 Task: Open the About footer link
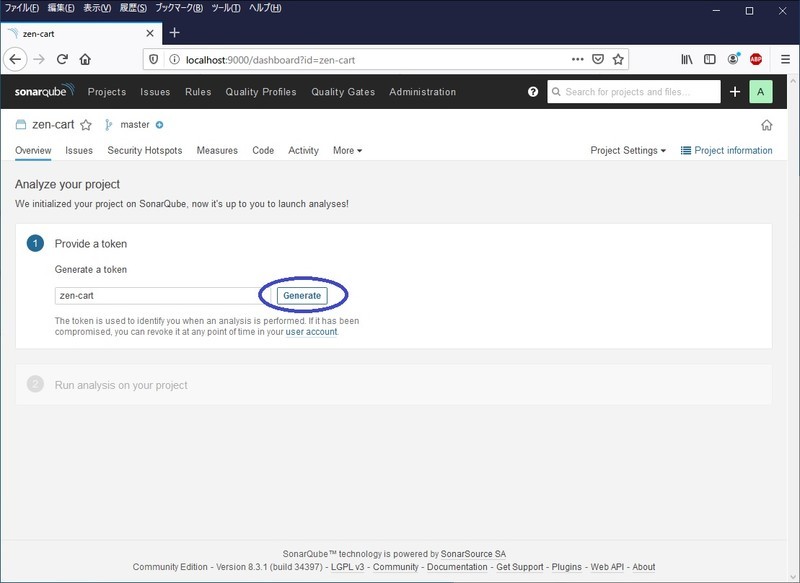pyautogui.click(x=644, y=567)
